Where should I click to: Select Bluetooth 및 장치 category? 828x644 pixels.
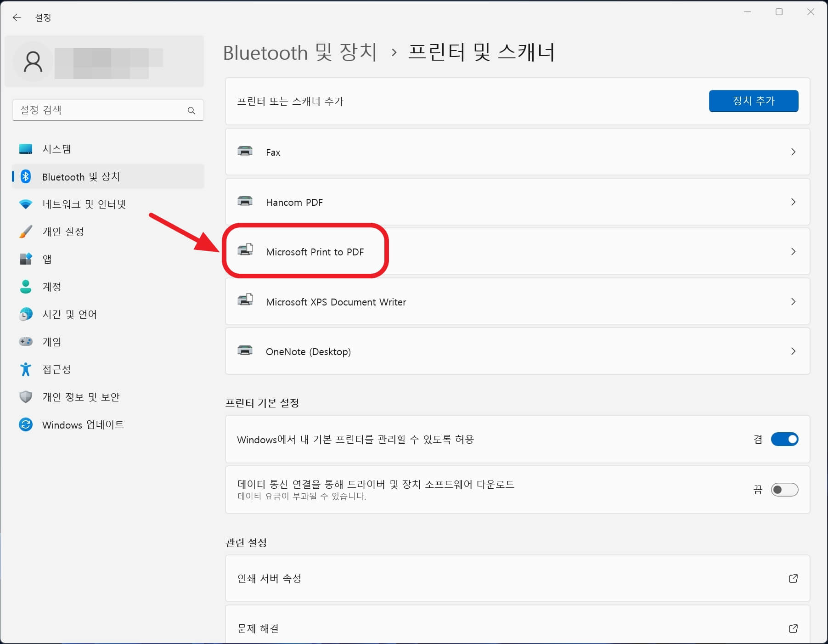[108, 176]
